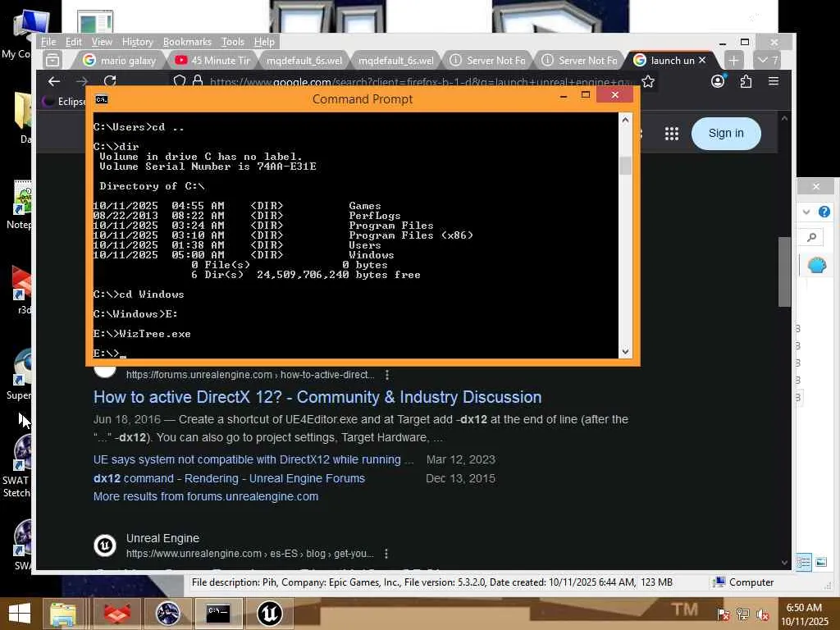Viewport: 840px width, 630px height.
Task: Switch to mario galaxy tab
Action: coord(120,61)
